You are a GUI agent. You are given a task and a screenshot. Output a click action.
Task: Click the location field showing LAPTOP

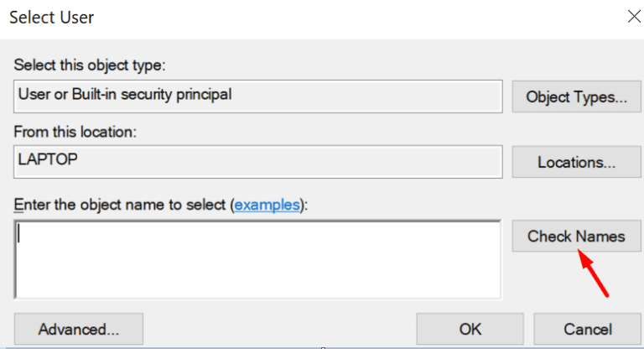coord(258,160)
